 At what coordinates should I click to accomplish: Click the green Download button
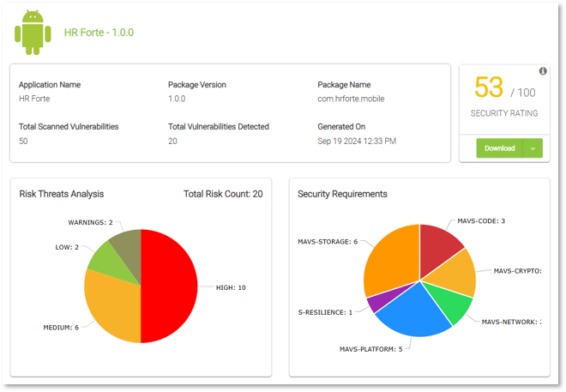tap(500, 148)
